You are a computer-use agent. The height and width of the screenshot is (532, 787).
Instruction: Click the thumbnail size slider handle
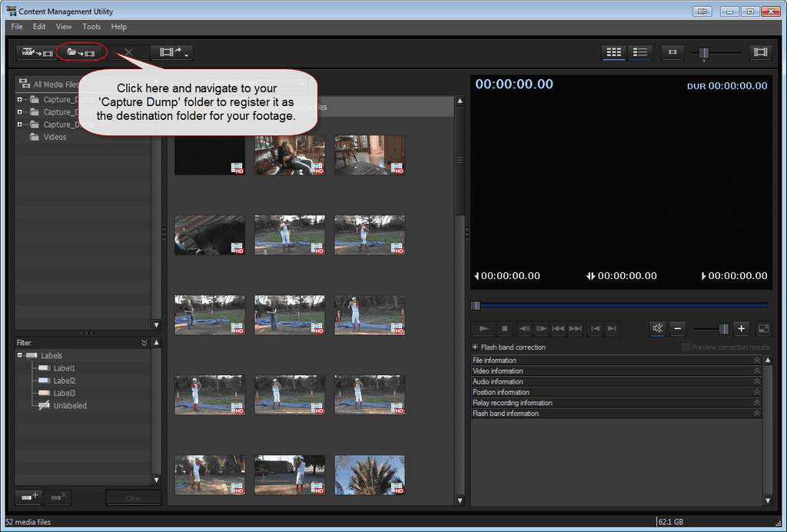click(703, 52)
